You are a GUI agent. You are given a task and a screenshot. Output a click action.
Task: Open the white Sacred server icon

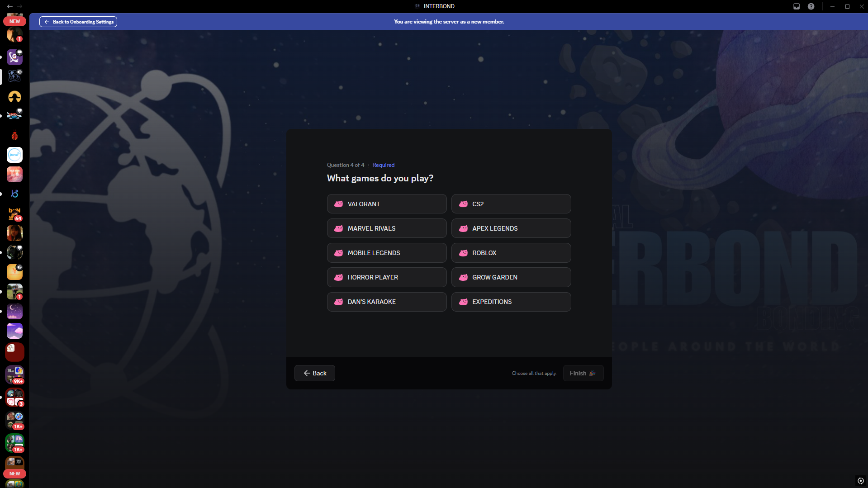click(x=14, y=155)
